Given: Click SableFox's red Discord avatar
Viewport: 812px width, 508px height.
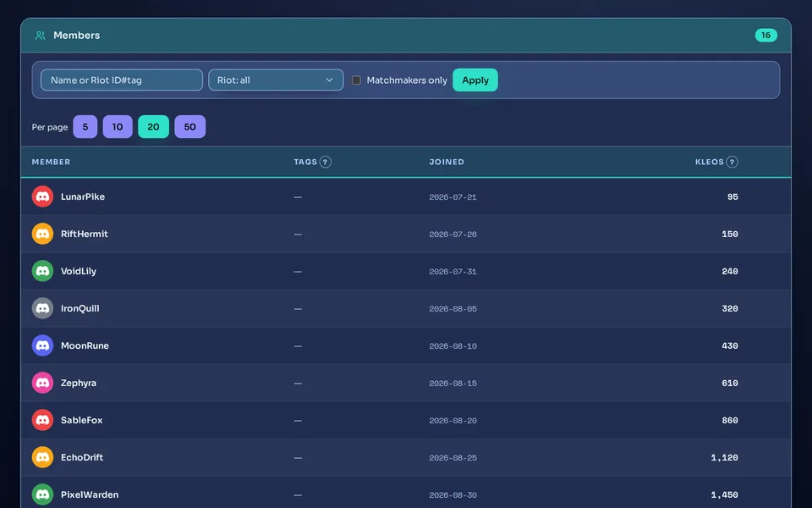Looking at the screenshot, I should 42,421.
